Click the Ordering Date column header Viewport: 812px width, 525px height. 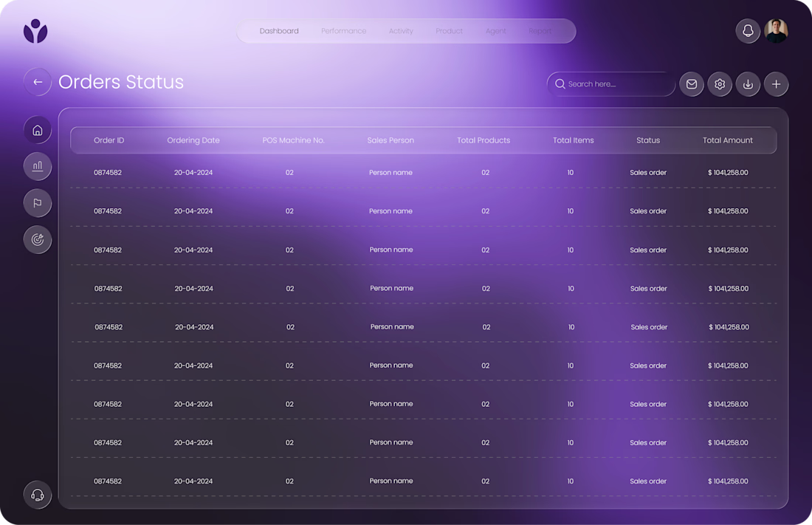(x=193, y=140)
